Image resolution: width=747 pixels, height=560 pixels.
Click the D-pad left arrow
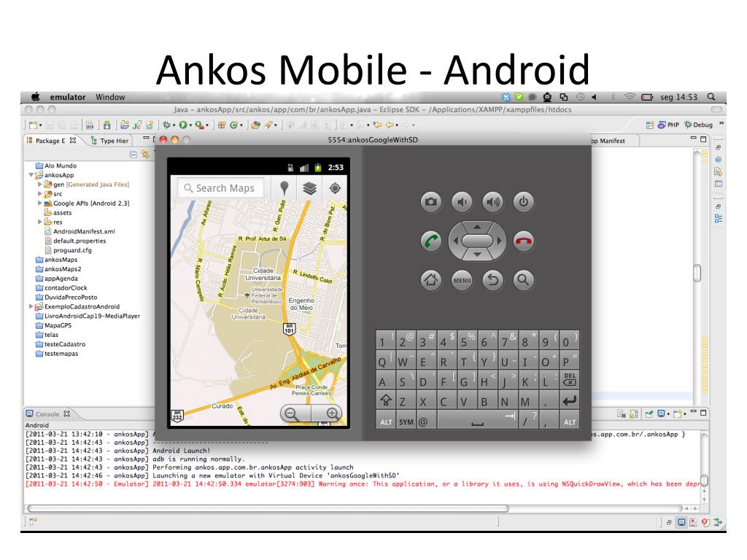(x=455, y=241)
